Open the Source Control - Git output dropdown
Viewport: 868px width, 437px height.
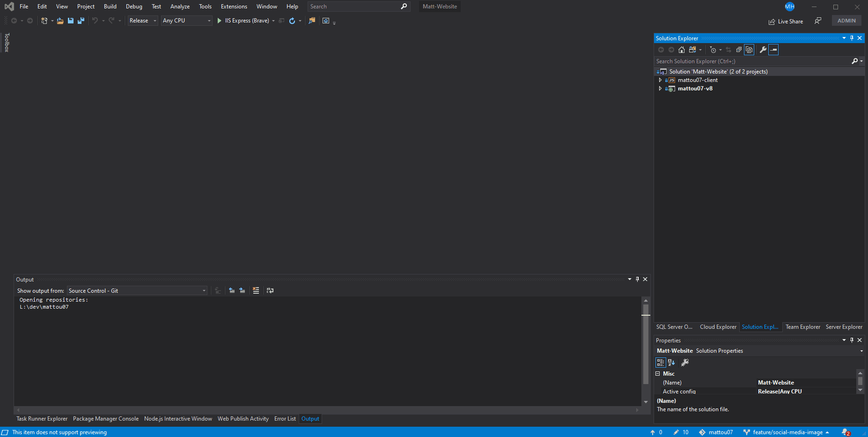137,291
